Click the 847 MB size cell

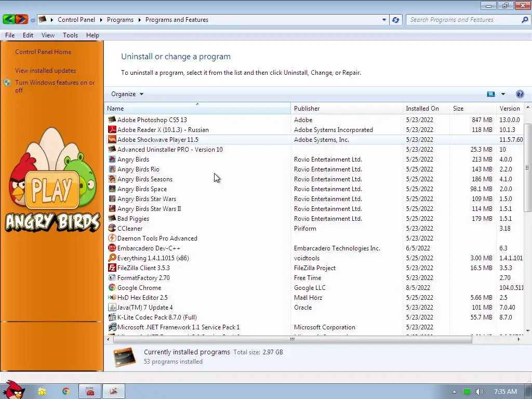coord(482,120)
